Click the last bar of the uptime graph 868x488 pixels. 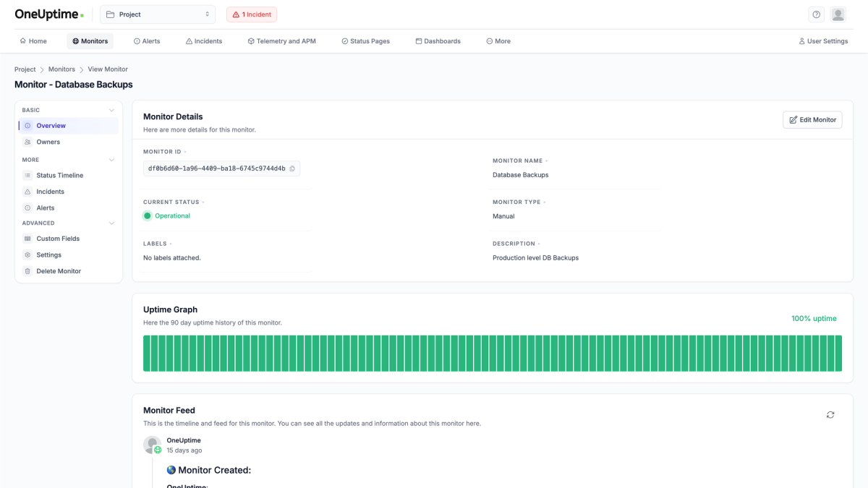point(838,354)
